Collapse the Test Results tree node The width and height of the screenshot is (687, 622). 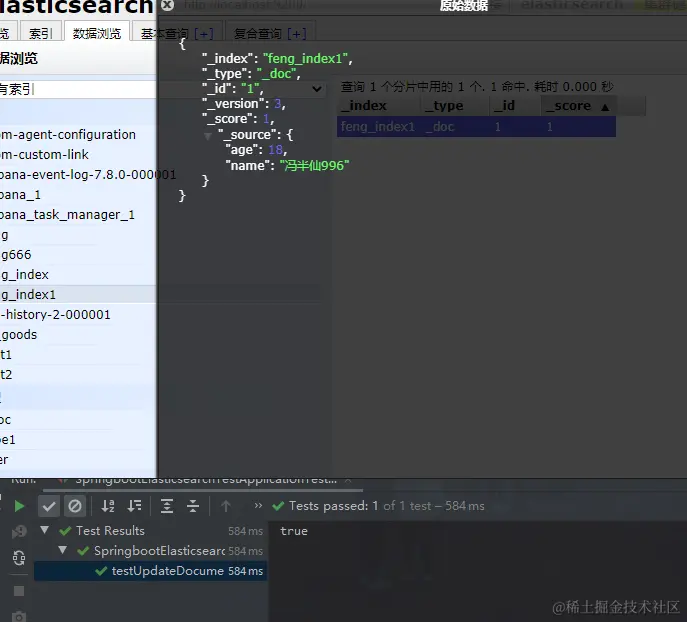(x=45, y=530)
